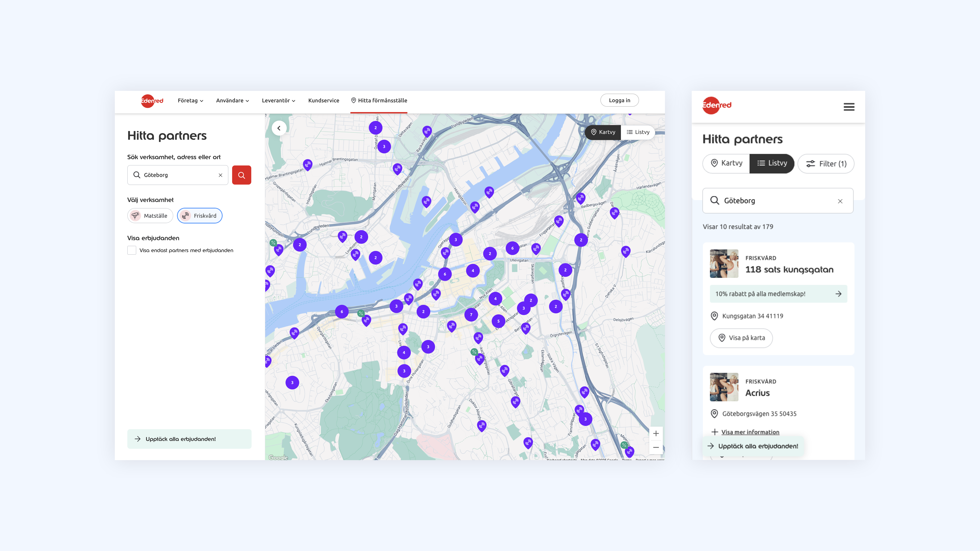Click Upptäck alla erbjudanden in sidebar
980x551 pixels.
click(x=189, y=439)
